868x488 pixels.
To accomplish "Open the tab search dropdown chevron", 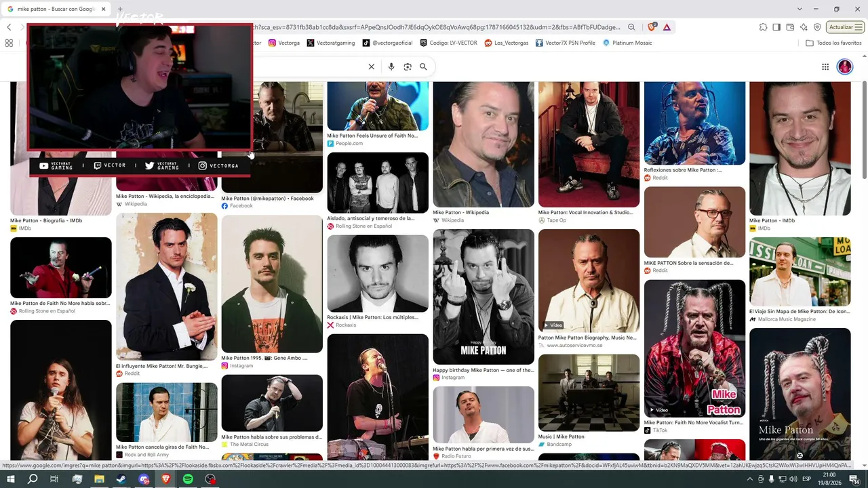I will (800, 9).
